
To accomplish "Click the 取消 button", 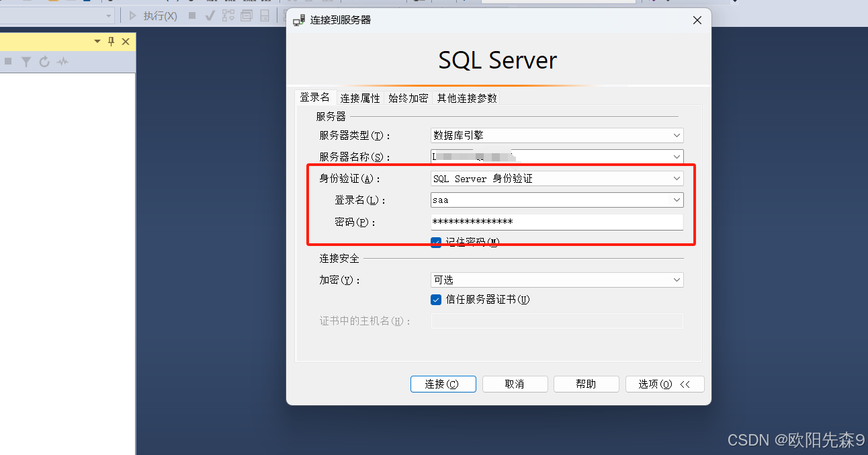I will click(x=515, y=384).
